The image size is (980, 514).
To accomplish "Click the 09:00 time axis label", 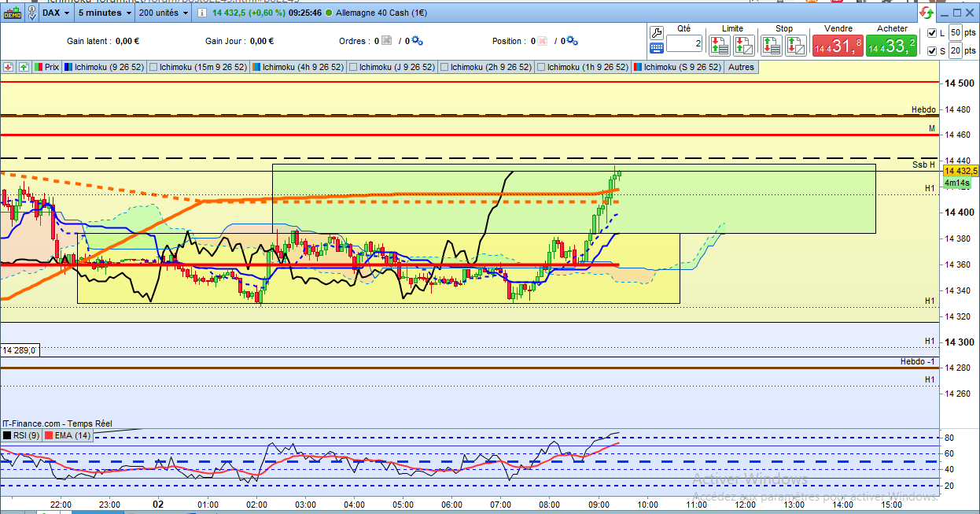I will (599, 505).
